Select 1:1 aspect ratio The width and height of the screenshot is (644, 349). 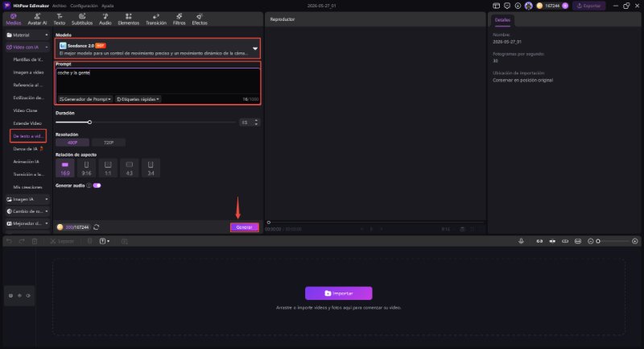108,168
